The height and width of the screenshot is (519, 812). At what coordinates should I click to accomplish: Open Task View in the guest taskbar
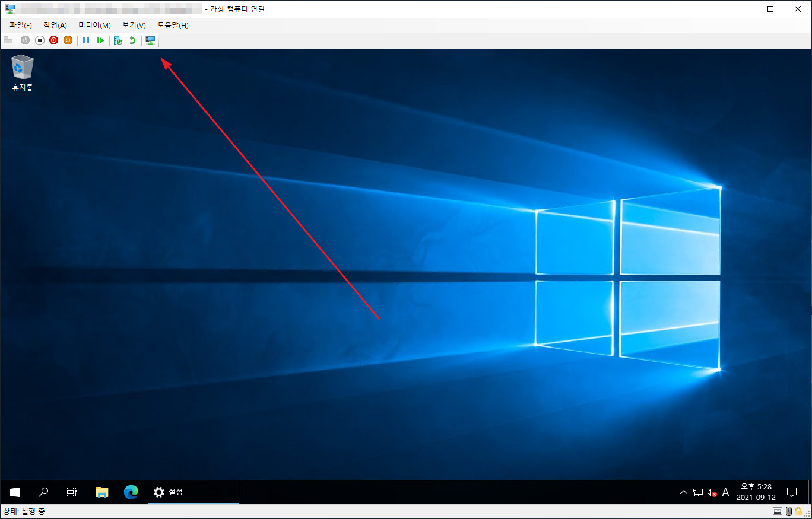coord(72,492)
